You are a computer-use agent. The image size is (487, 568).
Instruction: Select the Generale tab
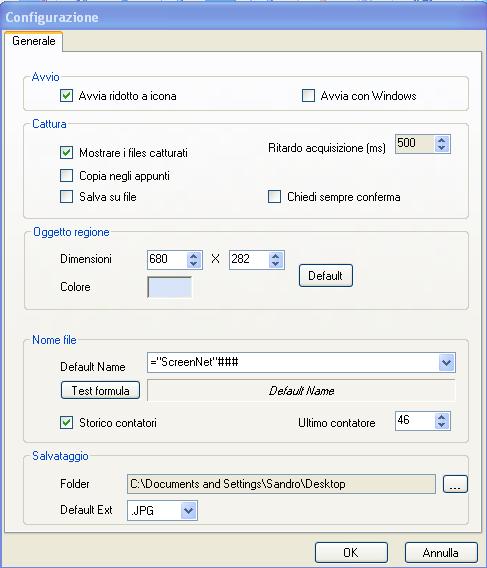pos(34,41)
